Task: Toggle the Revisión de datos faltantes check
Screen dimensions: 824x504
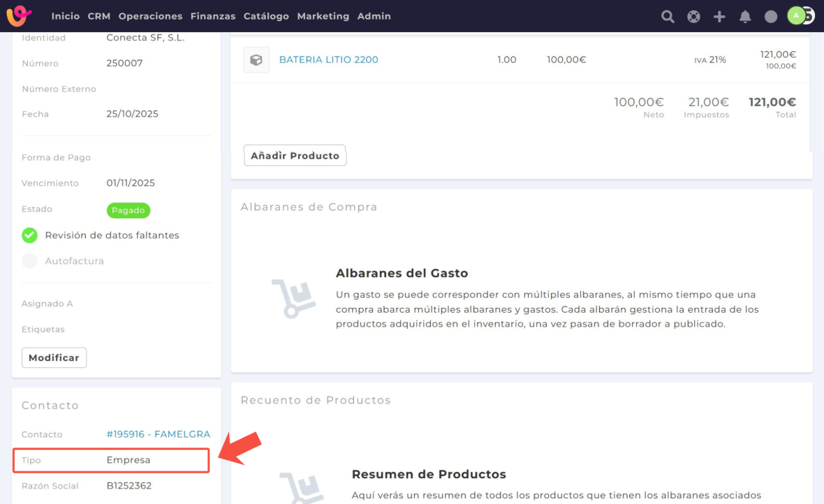Action: 29,235
